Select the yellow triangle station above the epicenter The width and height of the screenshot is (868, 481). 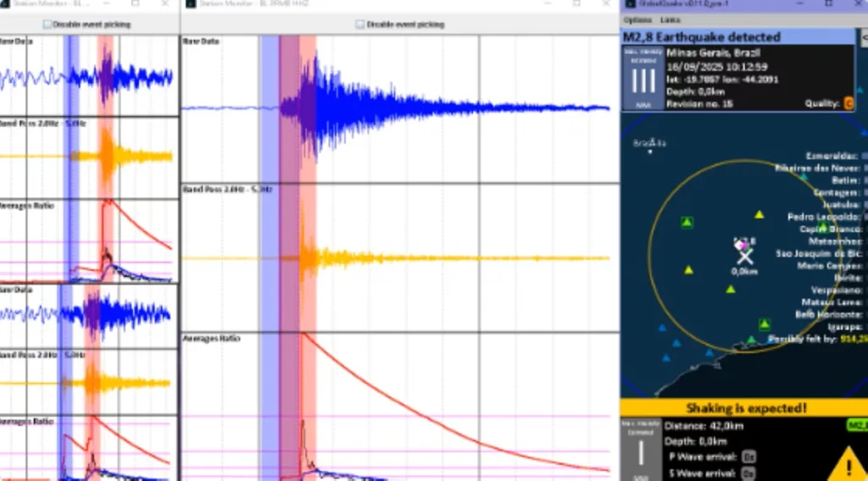tap(759, 215)
